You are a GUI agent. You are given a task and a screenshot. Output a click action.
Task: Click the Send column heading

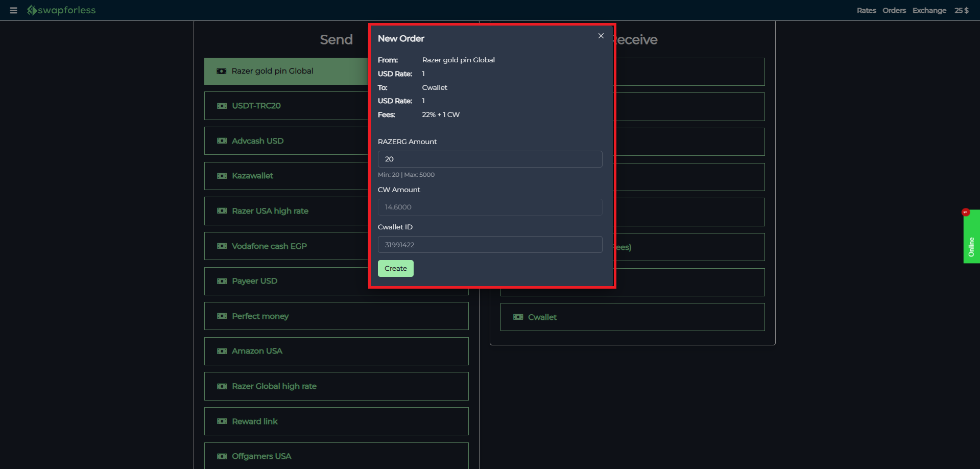point(336,40)
